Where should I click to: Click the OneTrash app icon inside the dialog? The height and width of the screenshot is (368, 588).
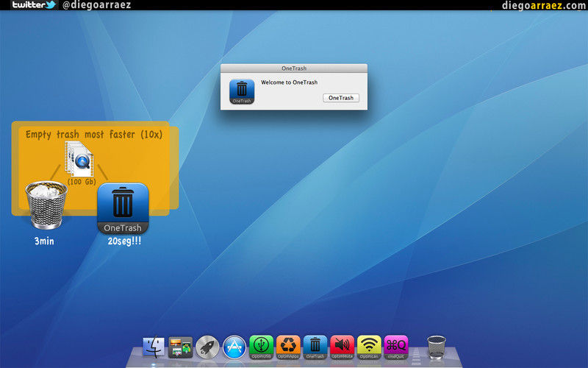tap(242, 91)
